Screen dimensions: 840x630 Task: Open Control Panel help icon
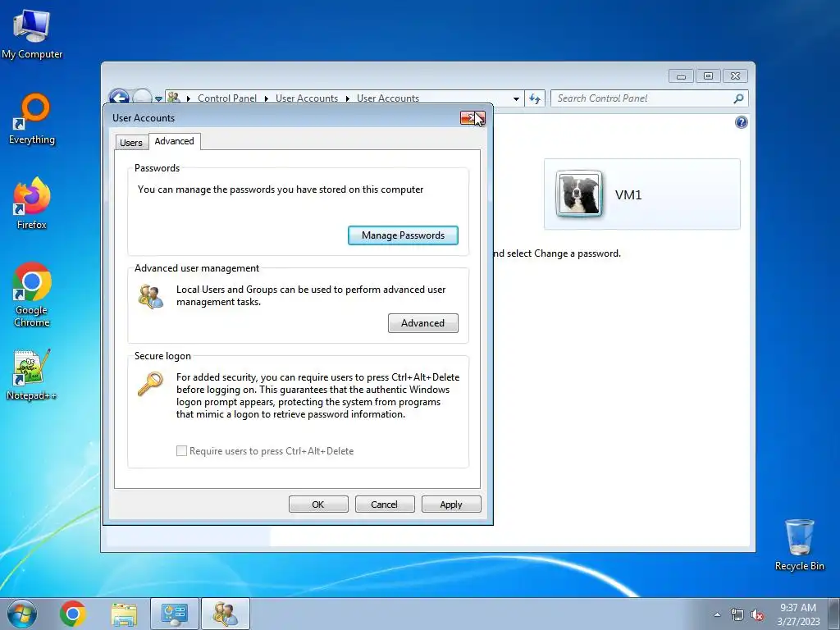click(741, 122)
